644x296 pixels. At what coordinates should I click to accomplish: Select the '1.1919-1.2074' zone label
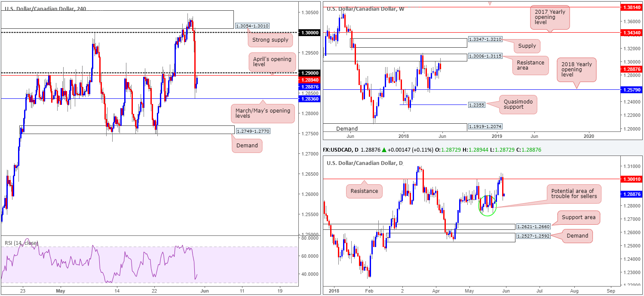pyautogui.click(x=485, y=127)
